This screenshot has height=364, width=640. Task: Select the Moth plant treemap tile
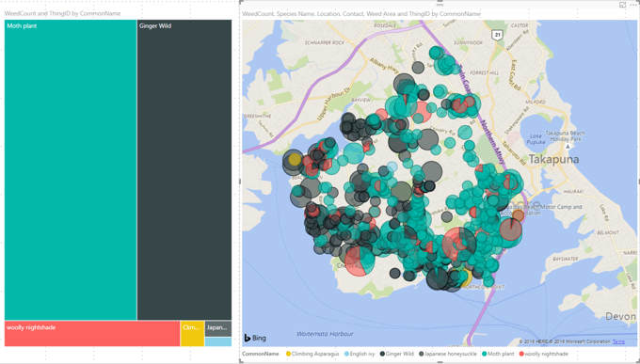pos(71,169)
